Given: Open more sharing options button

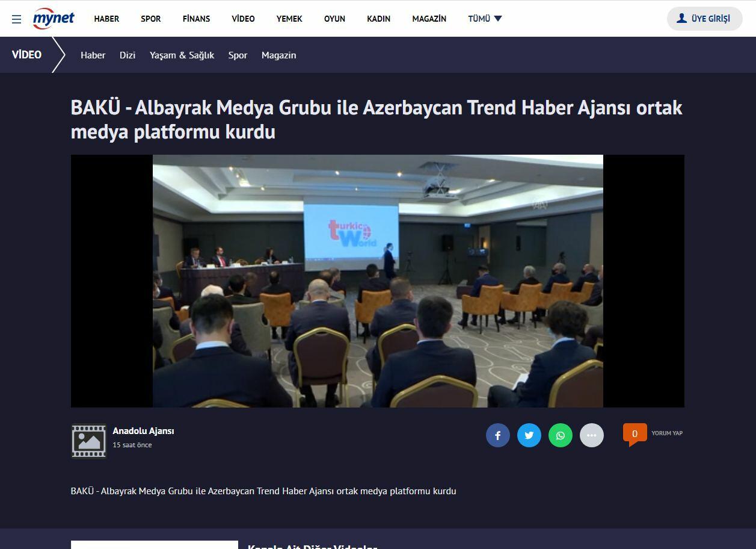Looking at the screenshot, I should tap(591, 435).
